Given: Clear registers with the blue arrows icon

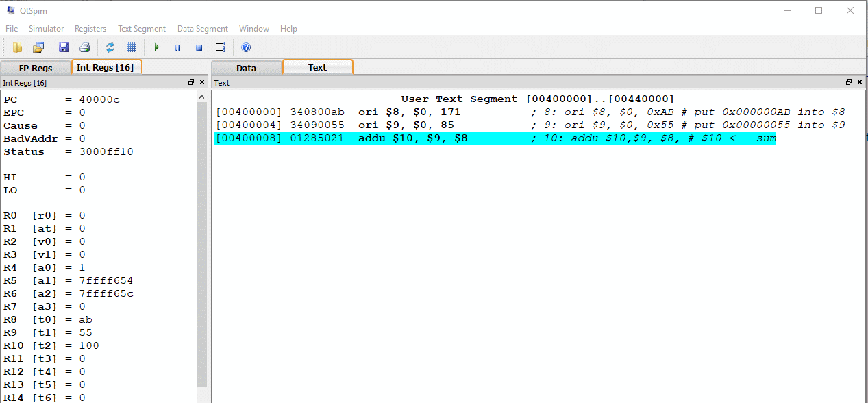Looking at the screenshot, I should tap(110, 47).
